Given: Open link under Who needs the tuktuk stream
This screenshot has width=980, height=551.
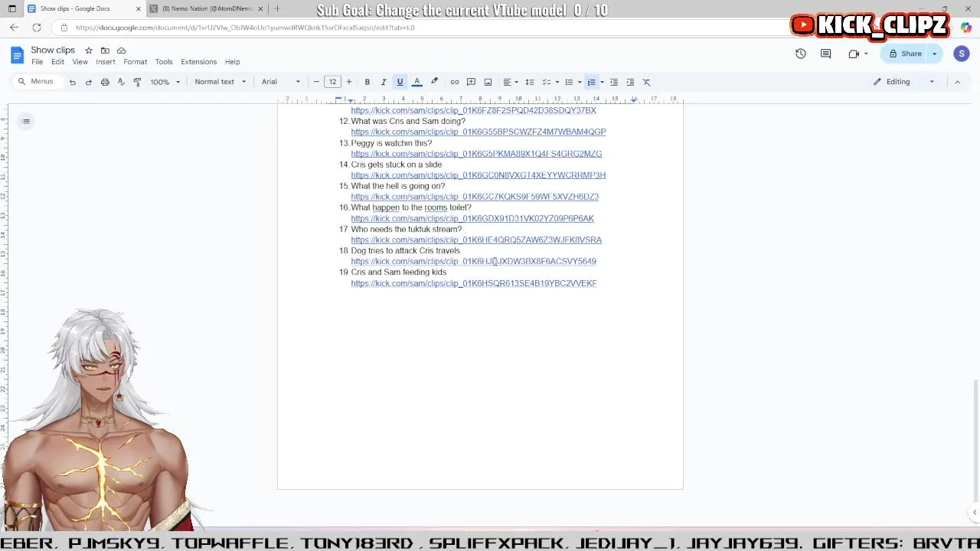Looking at the screenshot, I should coord(476,240).
